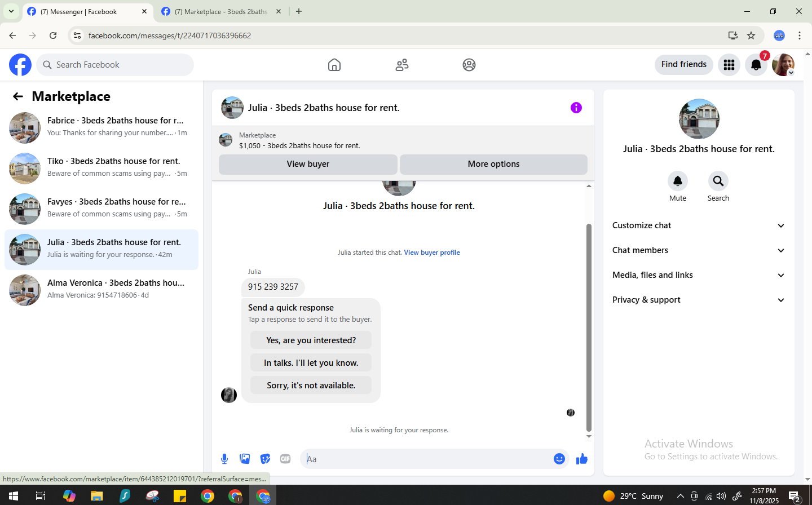Screen dimensions: 812x505
Task: Expand the Customize chat section
Action: coord(699,225)
